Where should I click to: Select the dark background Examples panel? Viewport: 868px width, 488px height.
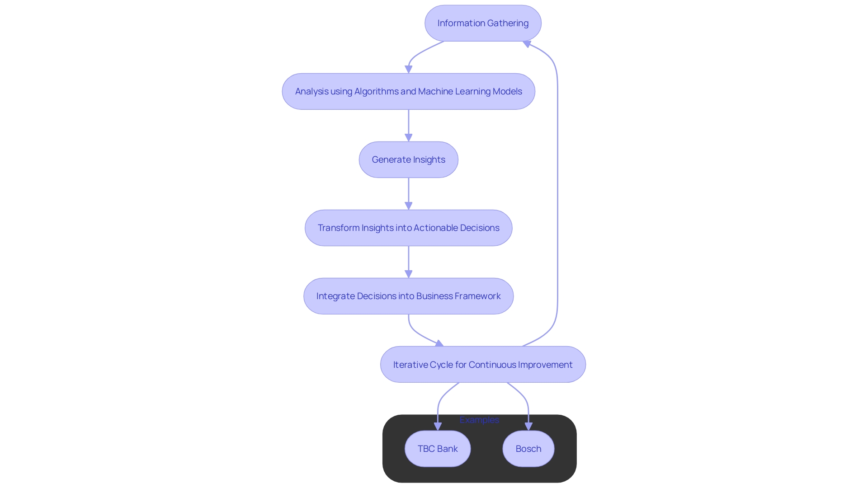point(480,446)
